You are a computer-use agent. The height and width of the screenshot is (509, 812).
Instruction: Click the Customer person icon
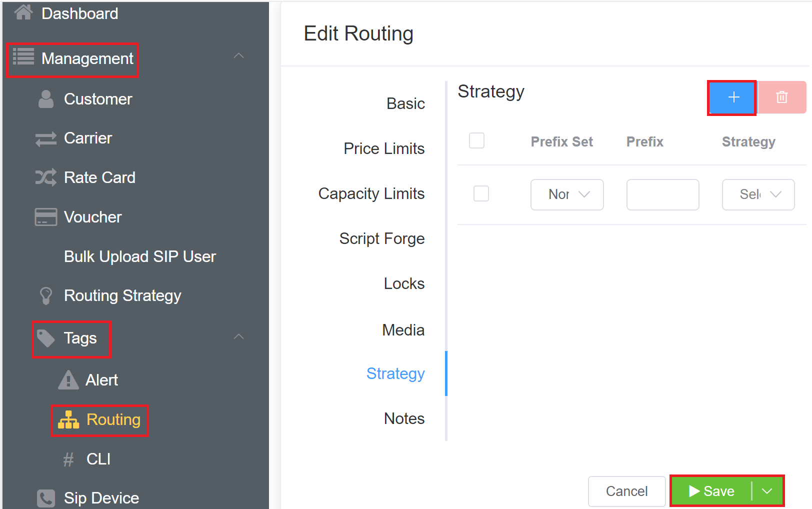46,99
